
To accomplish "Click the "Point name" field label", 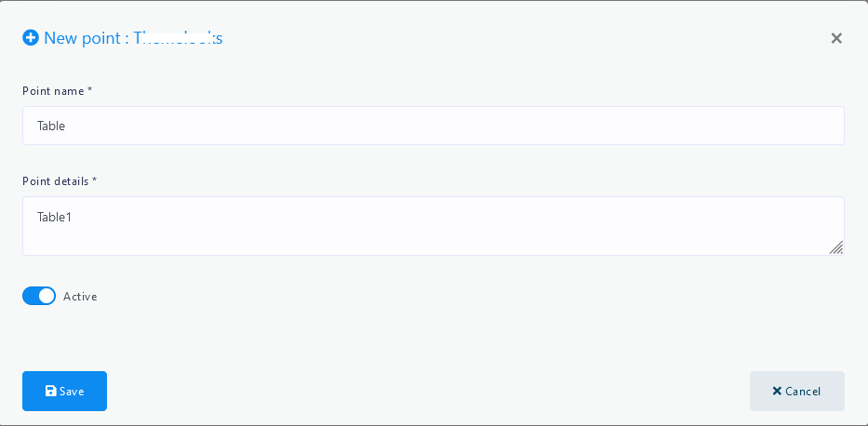I will pos(53,90).
